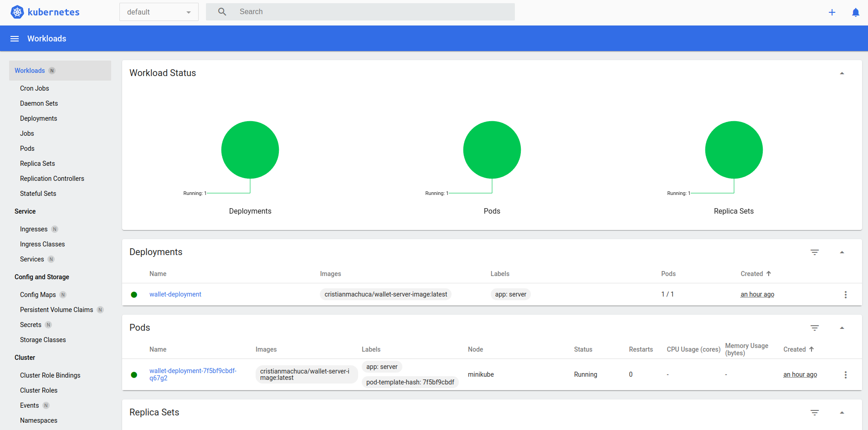Click the Kubernetes logo icon
This screenshot has height=430, width=868.
tap(17, 12)
